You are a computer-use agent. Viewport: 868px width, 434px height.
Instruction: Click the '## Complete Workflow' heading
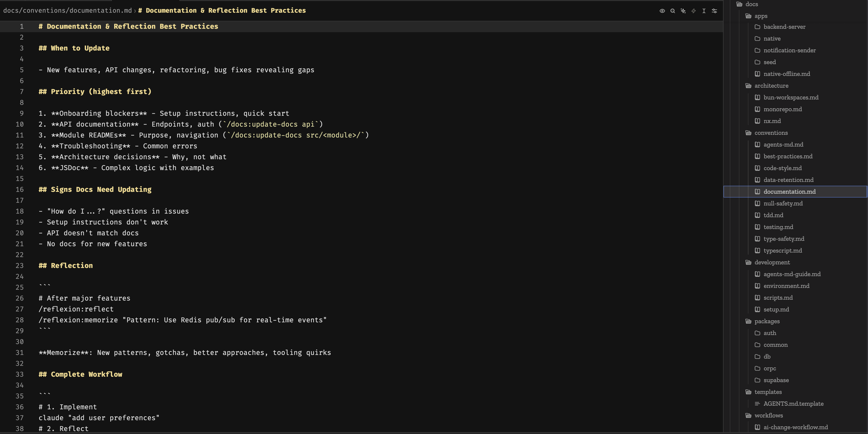pos(81,374)
